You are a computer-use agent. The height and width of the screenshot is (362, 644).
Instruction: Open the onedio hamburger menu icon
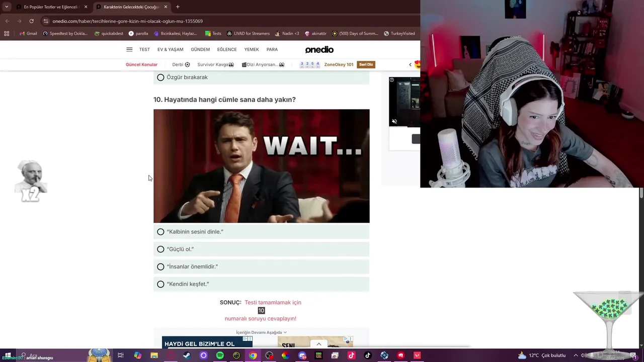pos(129,49)
